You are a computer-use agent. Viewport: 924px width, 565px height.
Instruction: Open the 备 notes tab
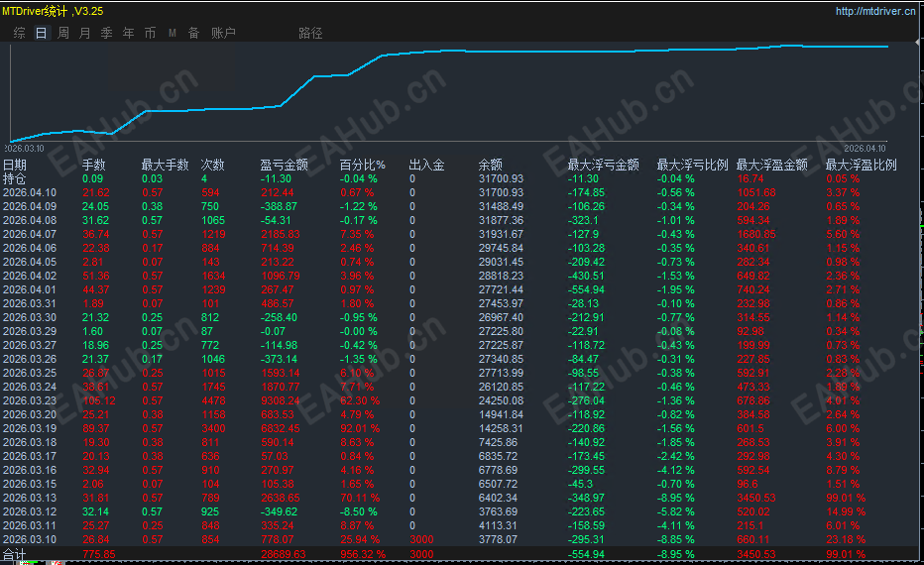[194, 33]
